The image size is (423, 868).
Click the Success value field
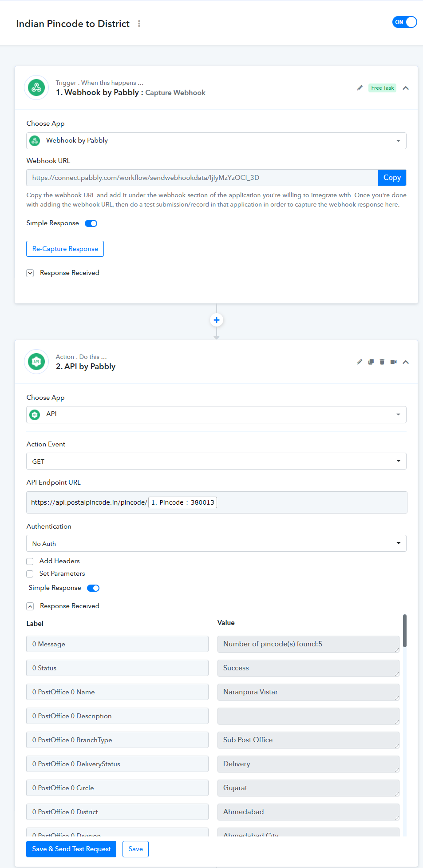pyautogui.click(x=308, y=668)
